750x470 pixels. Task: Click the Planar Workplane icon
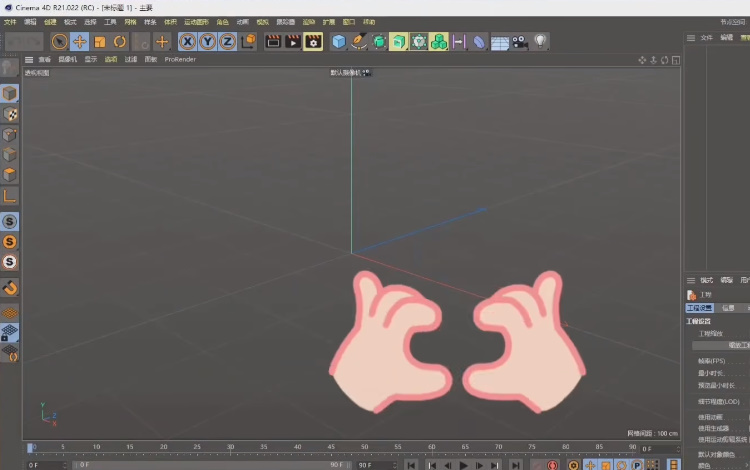[x=10, y=353]
